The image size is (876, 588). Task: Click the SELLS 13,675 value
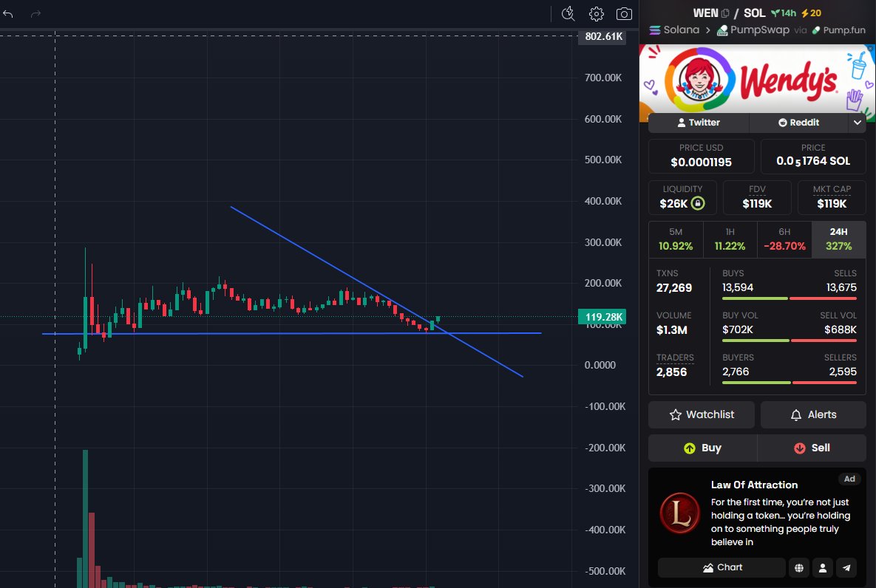point(841,287)
